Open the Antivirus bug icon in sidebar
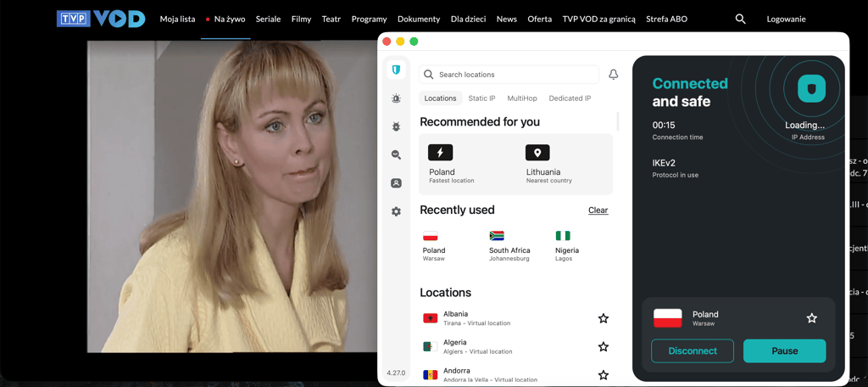Viewport: 868px width, 387px height. [396, 127]
